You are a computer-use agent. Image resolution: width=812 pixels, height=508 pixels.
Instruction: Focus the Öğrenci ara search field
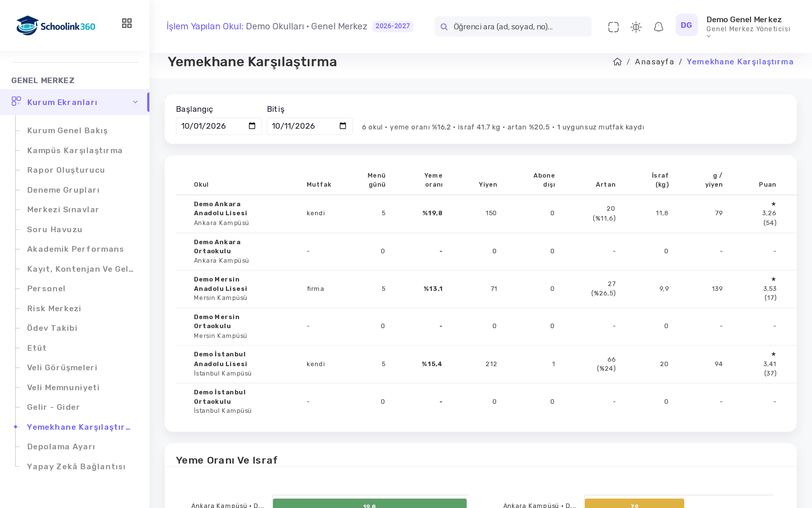click(x=513, y=27)
